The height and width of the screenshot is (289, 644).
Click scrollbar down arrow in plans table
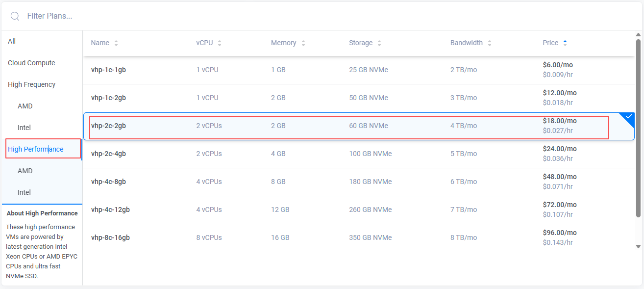coord(638,246)
